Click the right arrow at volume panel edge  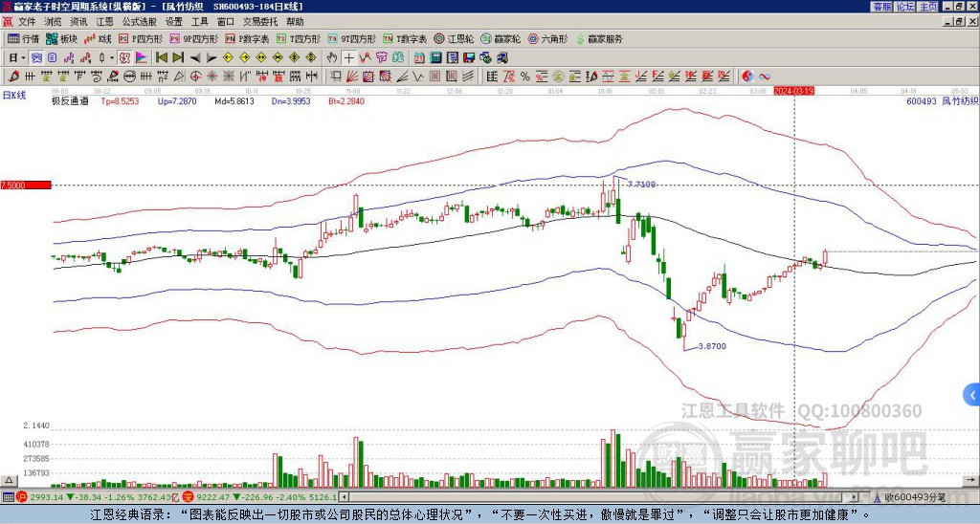[x=972, y=480]
